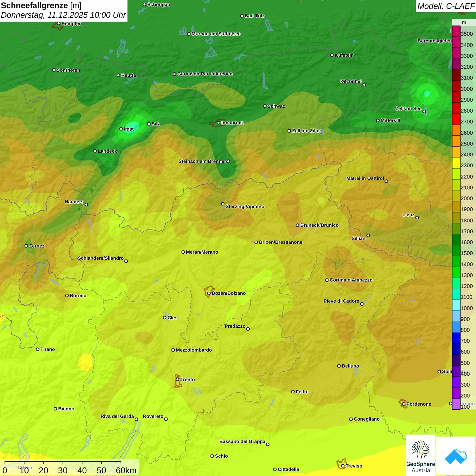
Task: Click the Kempten city marker
Action: tap(58, 23)
